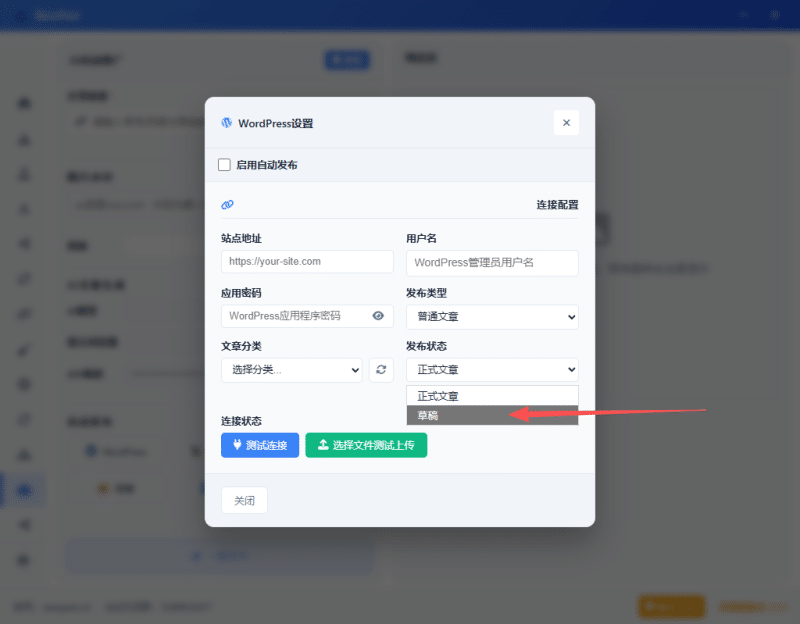Click the blurred orange button behind dialog

click(x=671, y=606)
